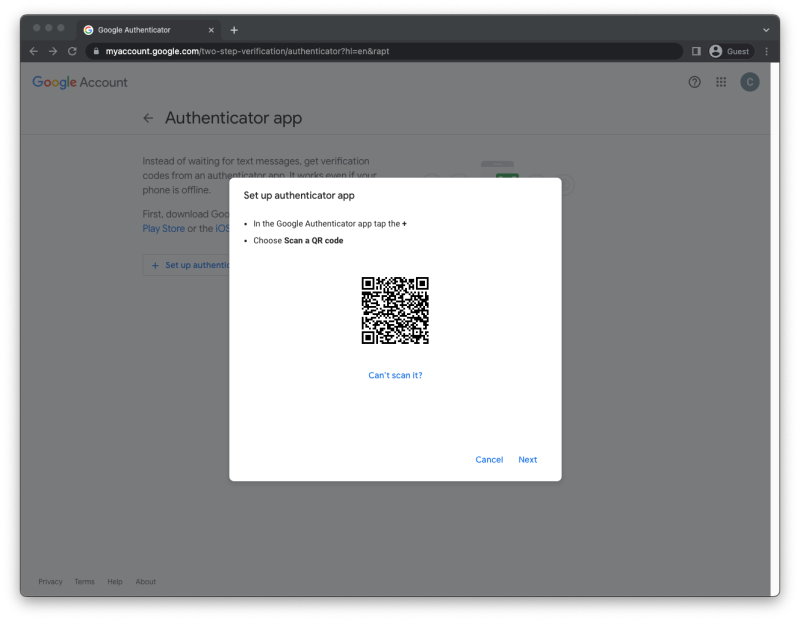Click the QR code image
Viewport: 800px width, 621px height.
395,310
